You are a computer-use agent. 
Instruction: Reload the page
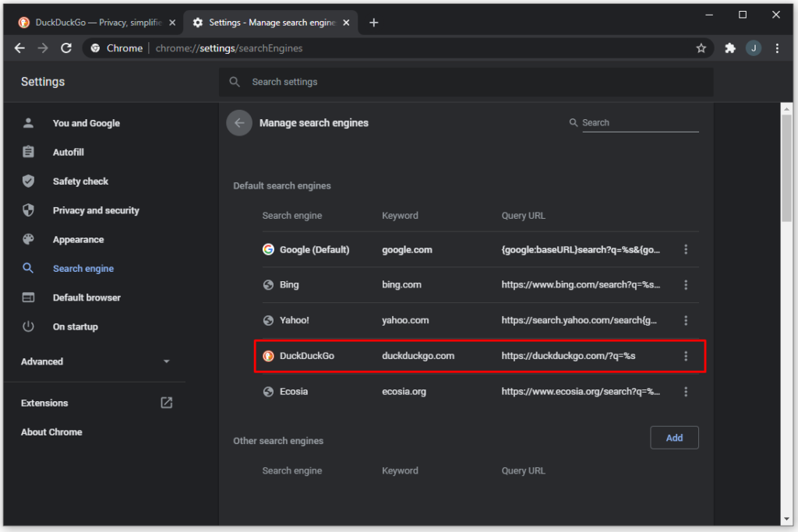[66, 48]
